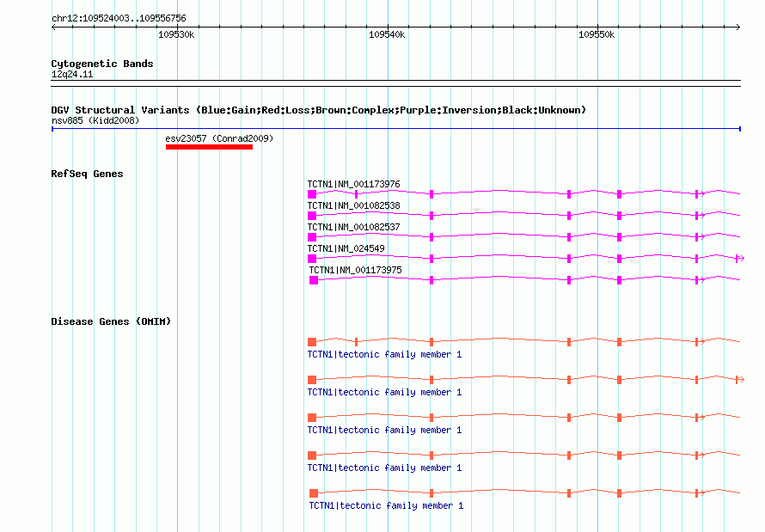Image resolution: width=765 pixels, height=532 pixels.
Task: Click the first exon box of NM_001173975
Action: pos(314,280)
